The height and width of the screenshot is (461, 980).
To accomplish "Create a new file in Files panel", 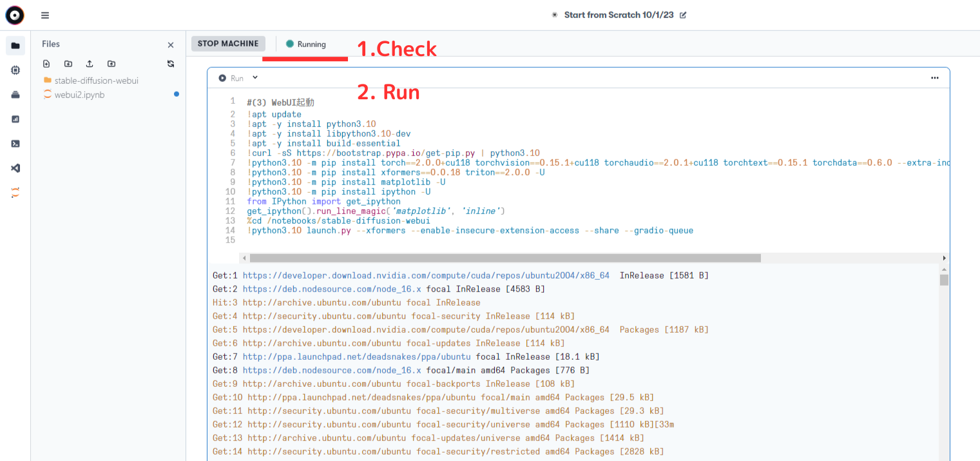I will point(46,63).
